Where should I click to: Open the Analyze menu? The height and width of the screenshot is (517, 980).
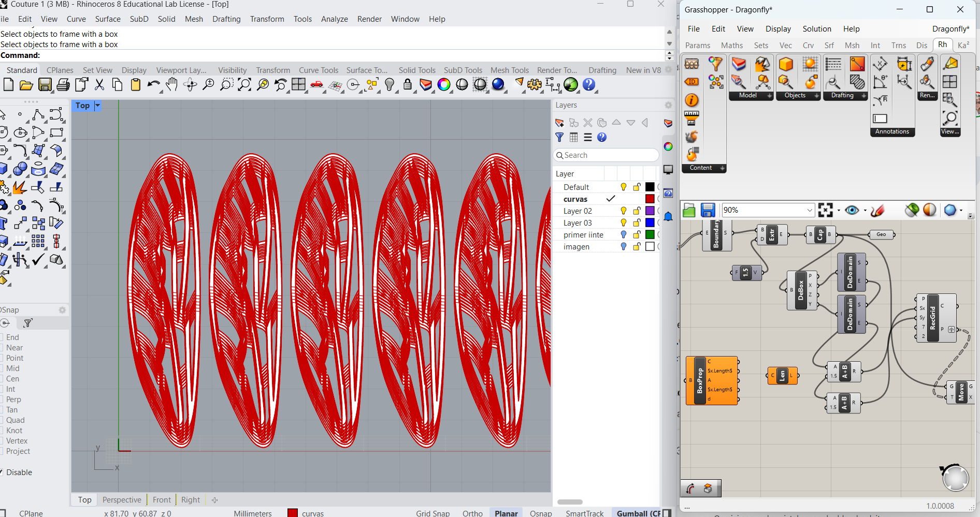(x=334, y=19)
